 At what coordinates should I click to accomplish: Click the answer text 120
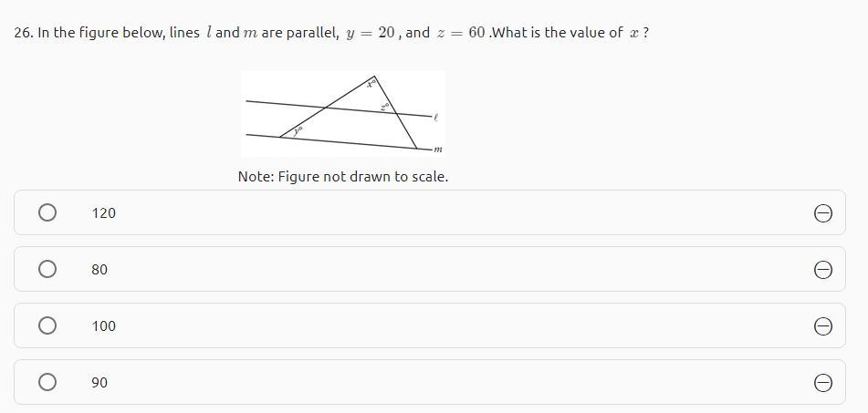coord(103,212)
